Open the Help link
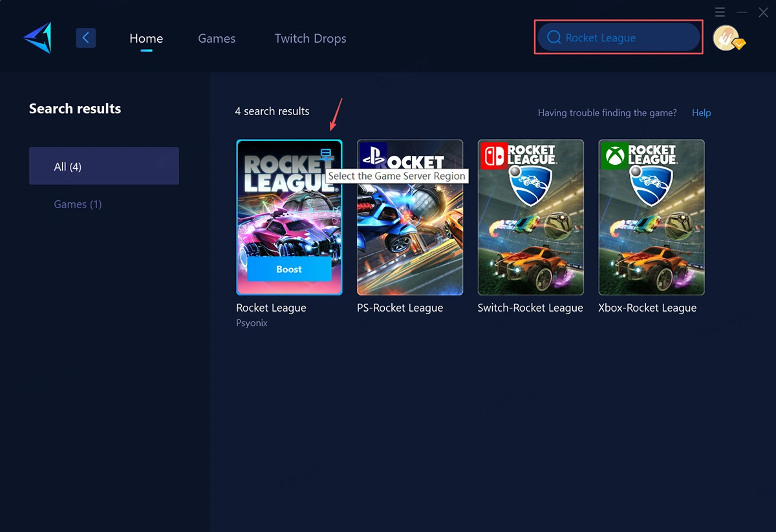This screenshot has width=776, height=532. tap(701, 112)
